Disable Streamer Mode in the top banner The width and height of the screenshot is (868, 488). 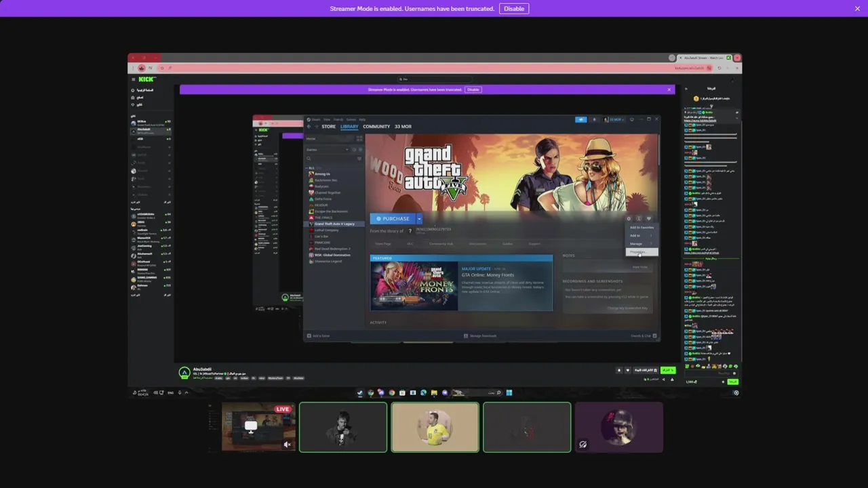click(514, 9)
